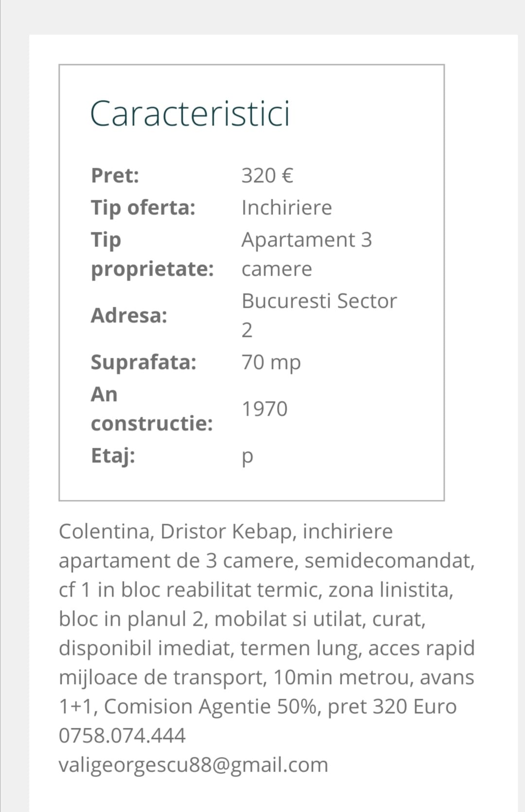
Task: Click the Caracteristici heading
Action: (190, 113)
